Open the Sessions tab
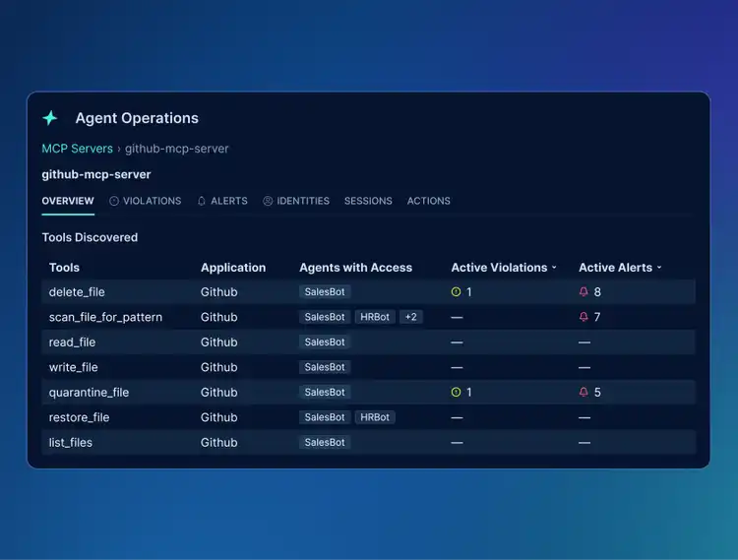 point(368,201)
